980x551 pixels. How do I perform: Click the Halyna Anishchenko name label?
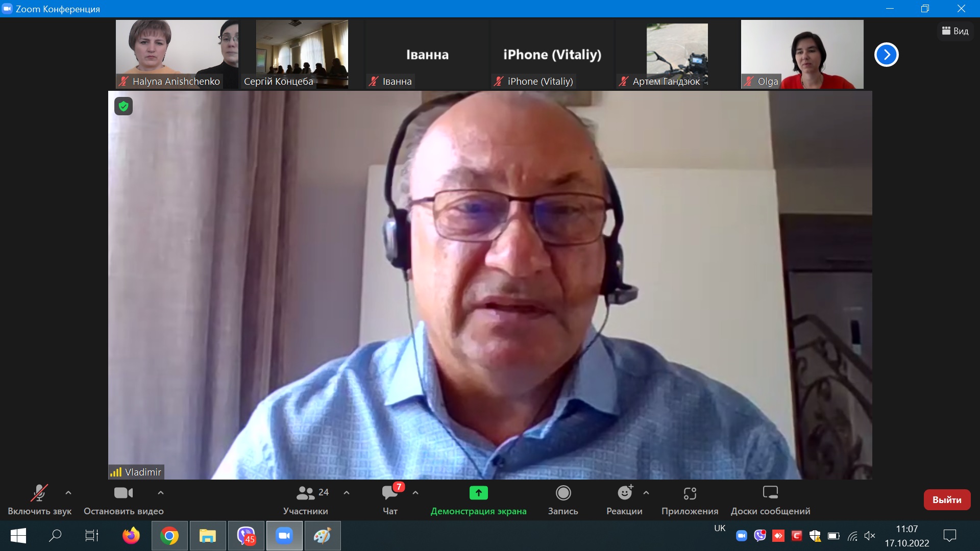[176, 81]
